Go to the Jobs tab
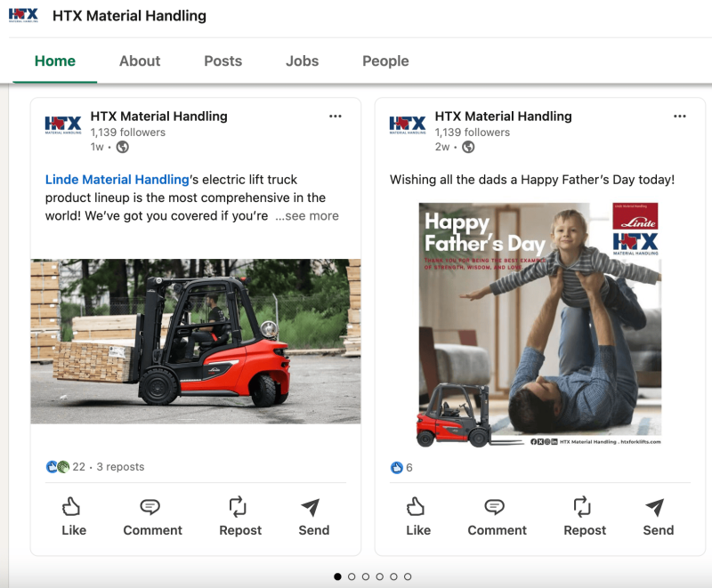This screenshot has width=712, height=588. point(302,60)
